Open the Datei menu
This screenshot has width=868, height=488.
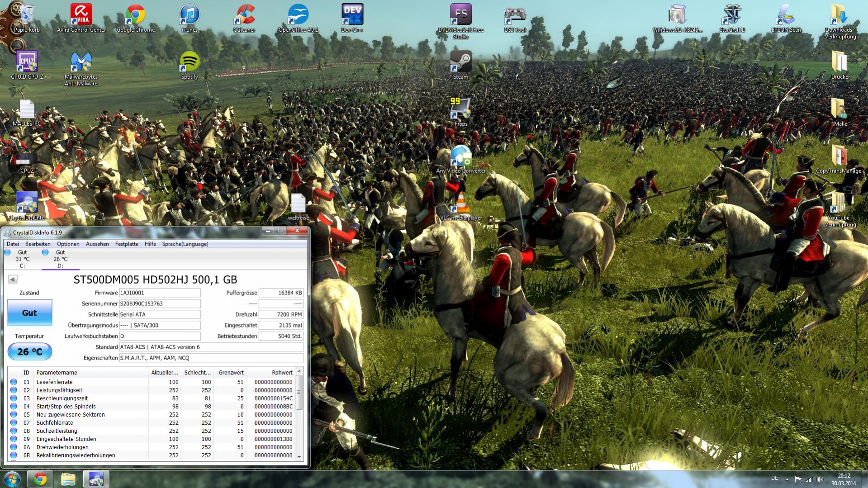13,244
